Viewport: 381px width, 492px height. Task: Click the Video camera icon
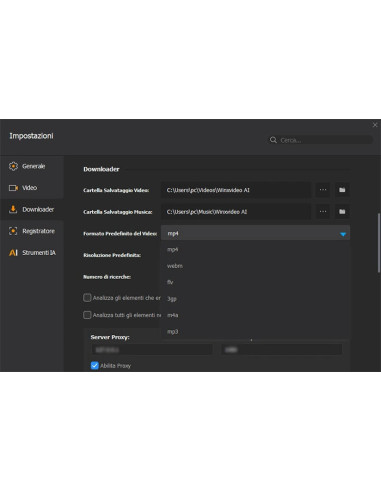coord(13,188)
